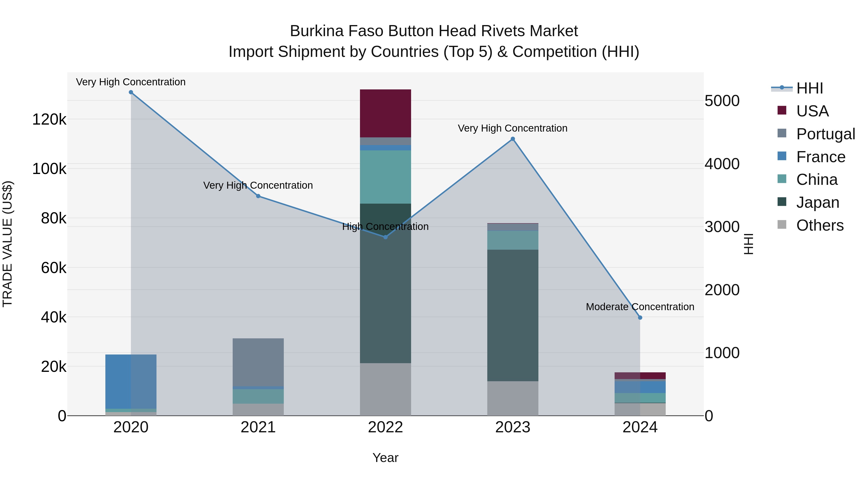Click the 'TRADE VALUE (US$)' axis title
The height and width of the screenshot is (488, 868).
7,244
